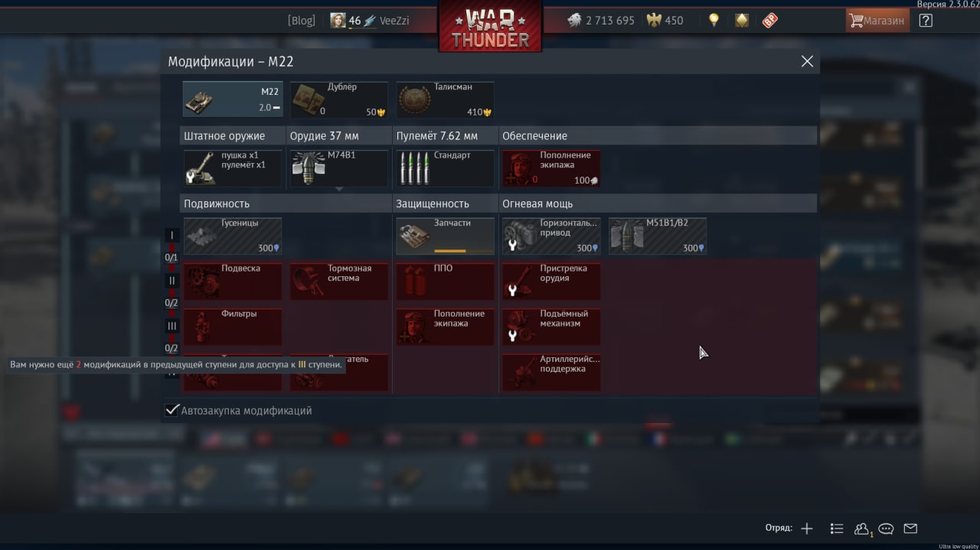Click the Талисман purchase item
The width and height of the screenshot is (980, 550).
click(x=445, y=99)
